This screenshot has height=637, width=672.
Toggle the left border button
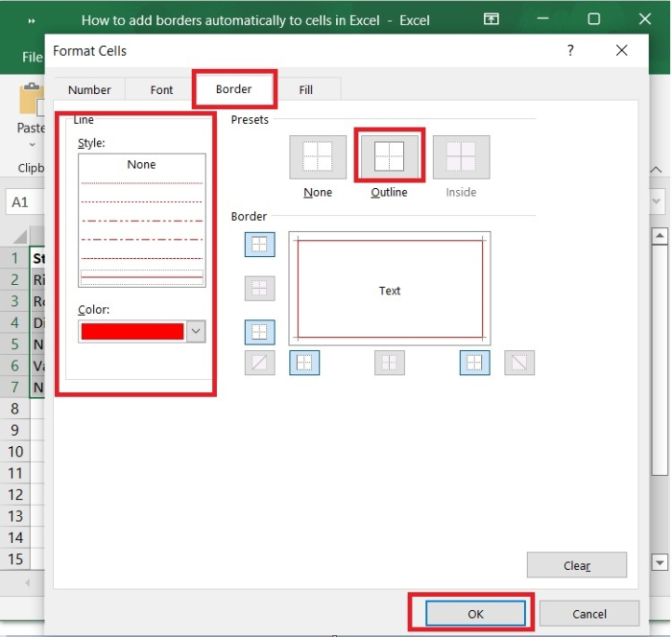pos(304,363)
